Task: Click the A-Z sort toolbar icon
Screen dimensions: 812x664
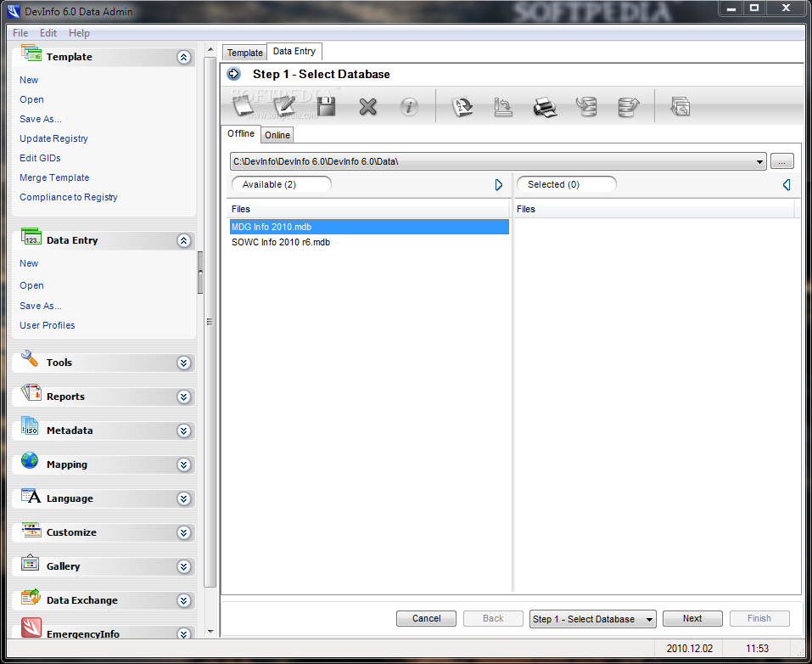Action: [462, 107]
